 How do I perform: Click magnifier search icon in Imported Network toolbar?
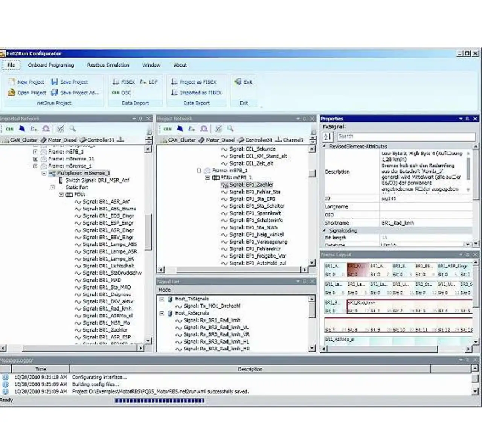coord(72,129)
